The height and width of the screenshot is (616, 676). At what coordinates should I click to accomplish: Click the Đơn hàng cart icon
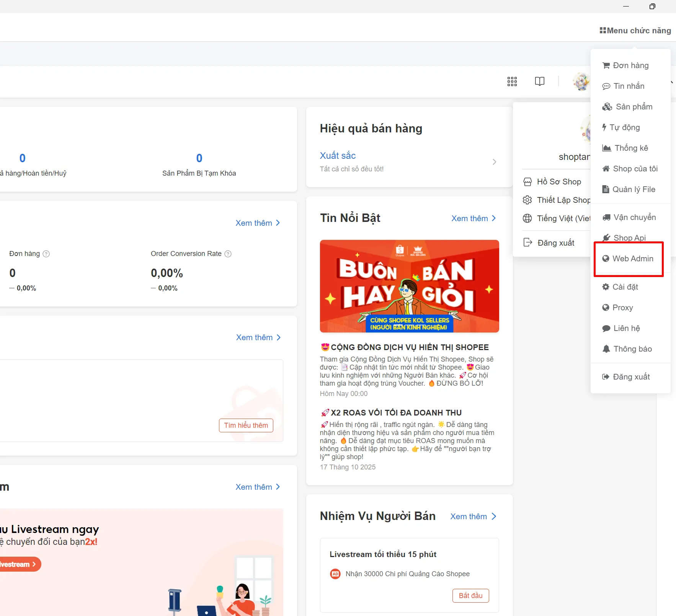point(606,65)
